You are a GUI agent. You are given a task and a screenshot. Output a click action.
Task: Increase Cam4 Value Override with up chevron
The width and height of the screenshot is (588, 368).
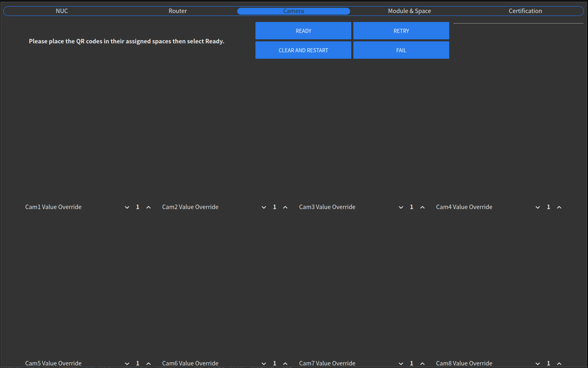coord(559,207)
